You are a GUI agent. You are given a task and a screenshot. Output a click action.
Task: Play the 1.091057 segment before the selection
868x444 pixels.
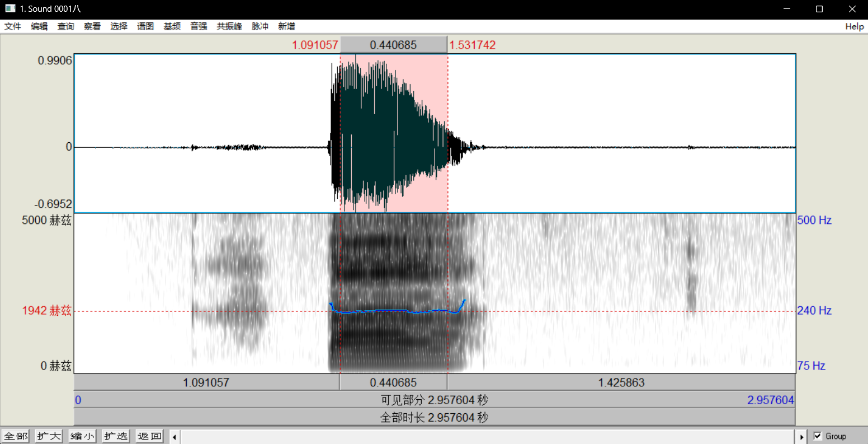point(206,382)
